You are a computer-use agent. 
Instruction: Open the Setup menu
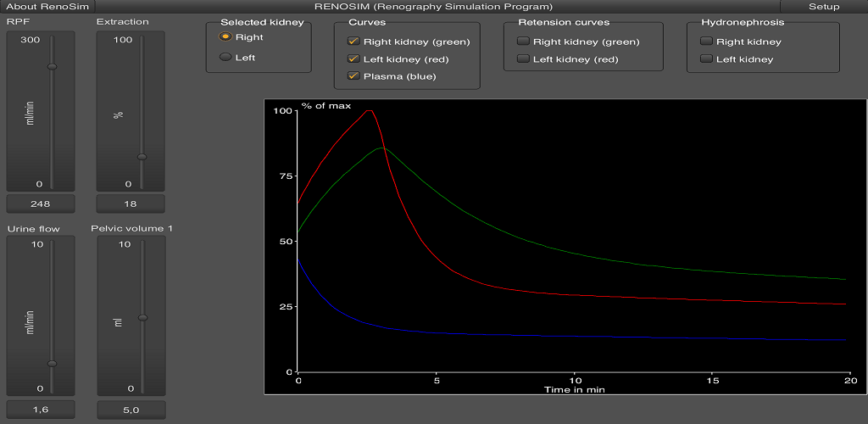coord(823,7)
